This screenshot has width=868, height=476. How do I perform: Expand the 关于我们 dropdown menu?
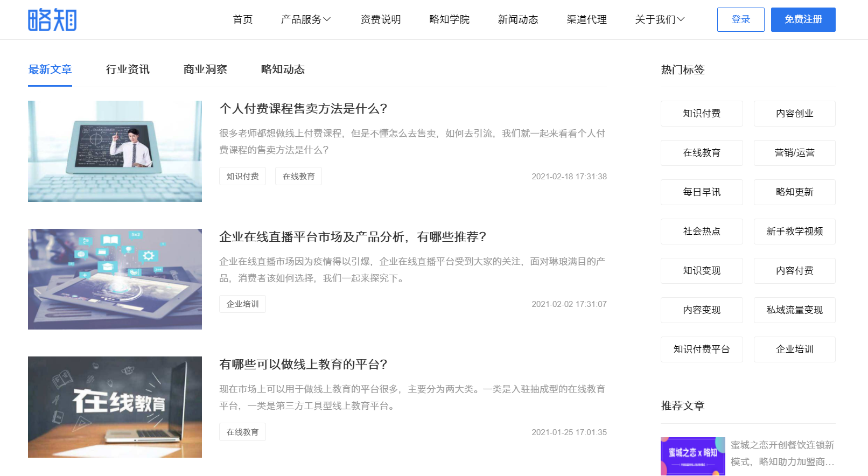(x=659, y=19)
